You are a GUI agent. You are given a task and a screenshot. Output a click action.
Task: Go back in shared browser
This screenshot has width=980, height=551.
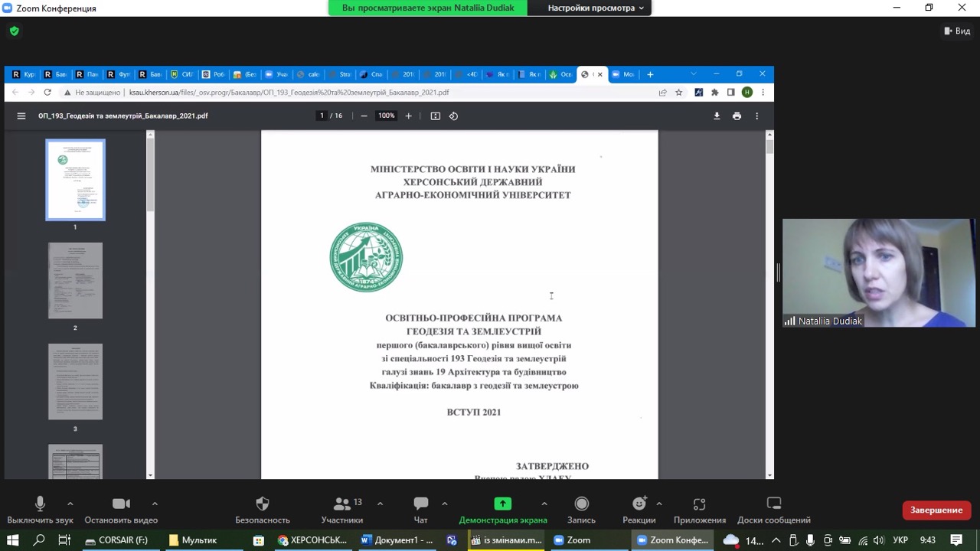[15, 92]
